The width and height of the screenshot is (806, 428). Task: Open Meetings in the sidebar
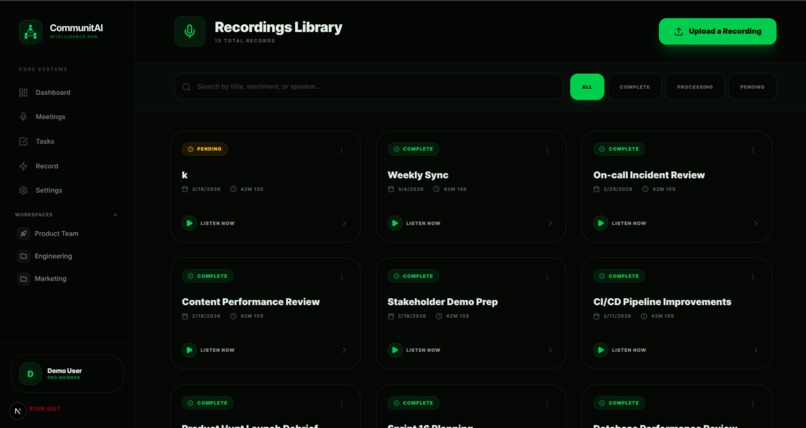point(50,117)
